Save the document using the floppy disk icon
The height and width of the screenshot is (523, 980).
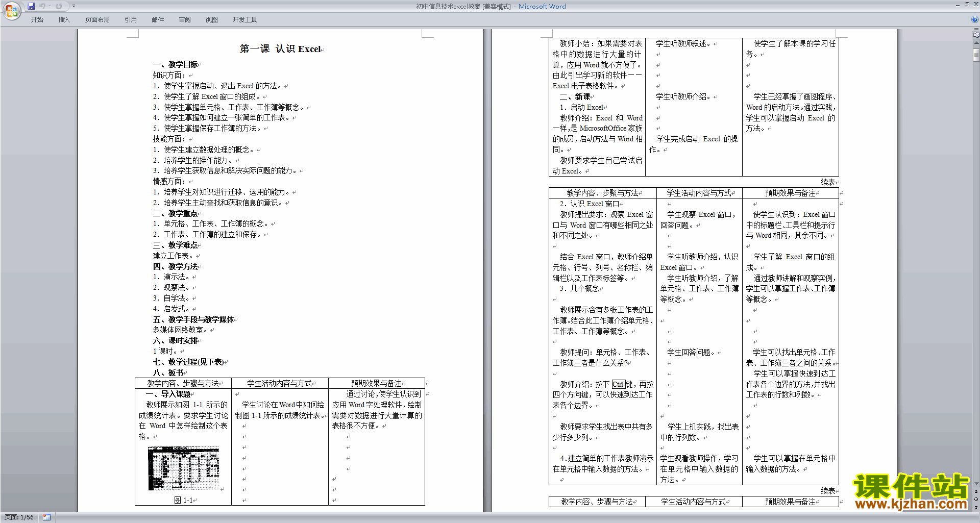[31, 6]
